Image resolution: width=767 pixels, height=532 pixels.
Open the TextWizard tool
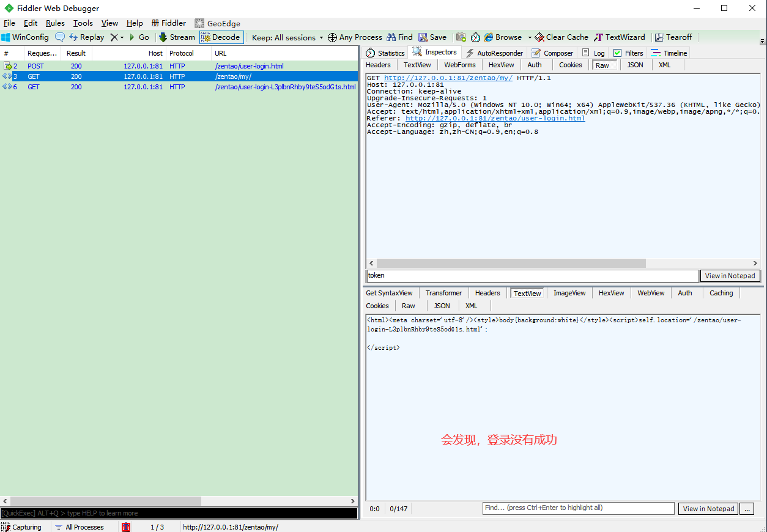pyautogui.click(x=620, y=37)
